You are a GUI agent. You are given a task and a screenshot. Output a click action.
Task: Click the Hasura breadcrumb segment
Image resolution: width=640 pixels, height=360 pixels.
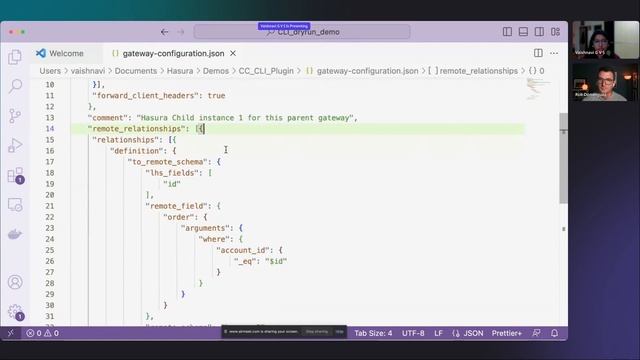(180, 71)
